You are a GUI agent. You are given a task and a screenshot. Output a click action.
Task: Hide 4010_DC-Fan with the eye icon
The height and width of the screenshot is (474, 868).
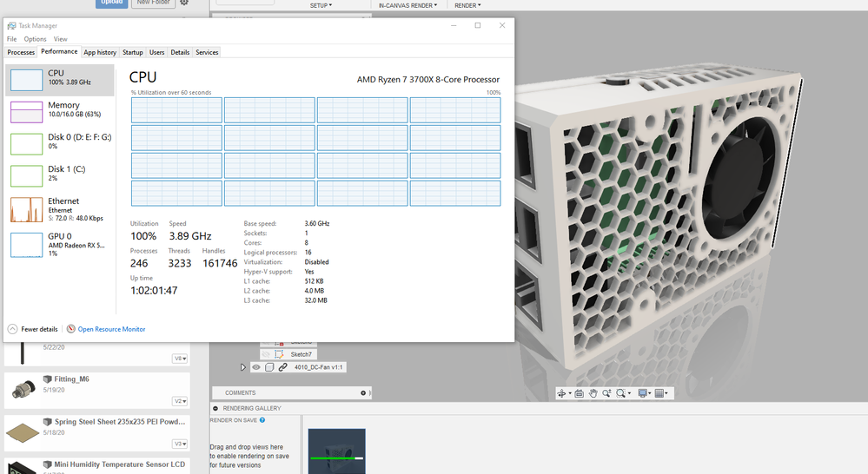256,367
